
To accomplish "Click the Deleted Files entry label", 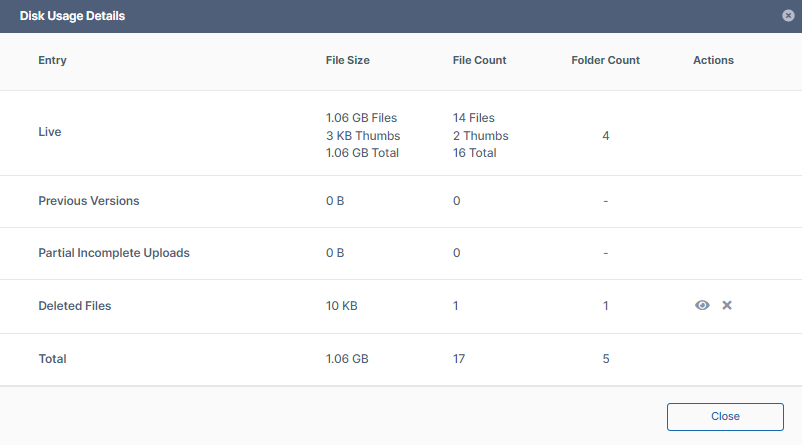I will coord(74,306).
